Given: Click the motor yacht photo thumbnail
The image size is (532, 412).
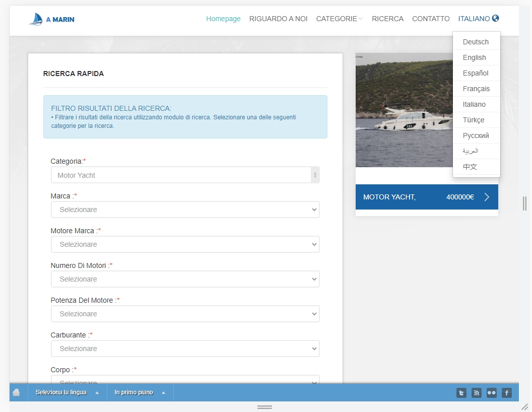Looking at the screenshot, I should click(x=404, y=110).
